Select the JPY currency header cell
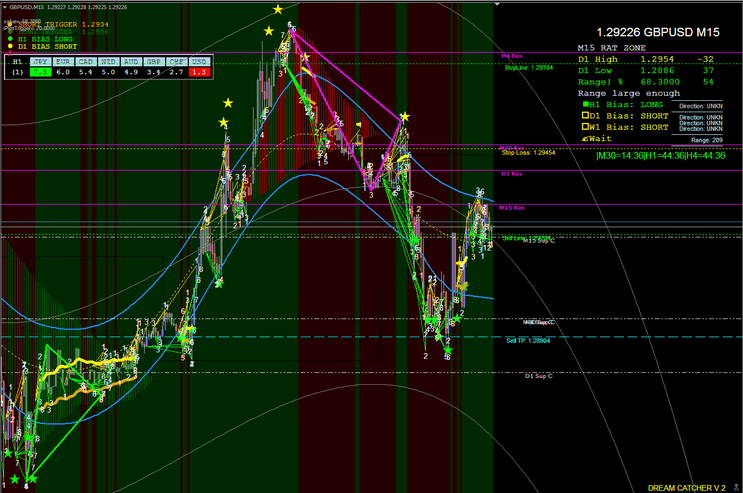The width and height of the screenshot is (743, 493). click(40, 62)
